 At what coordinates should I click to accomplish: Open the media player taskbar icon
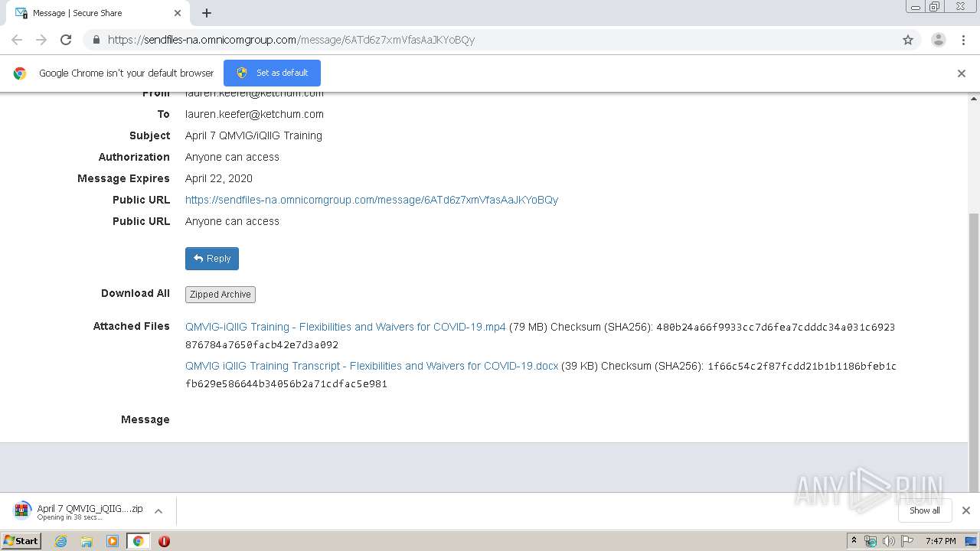tap(113, 541)
